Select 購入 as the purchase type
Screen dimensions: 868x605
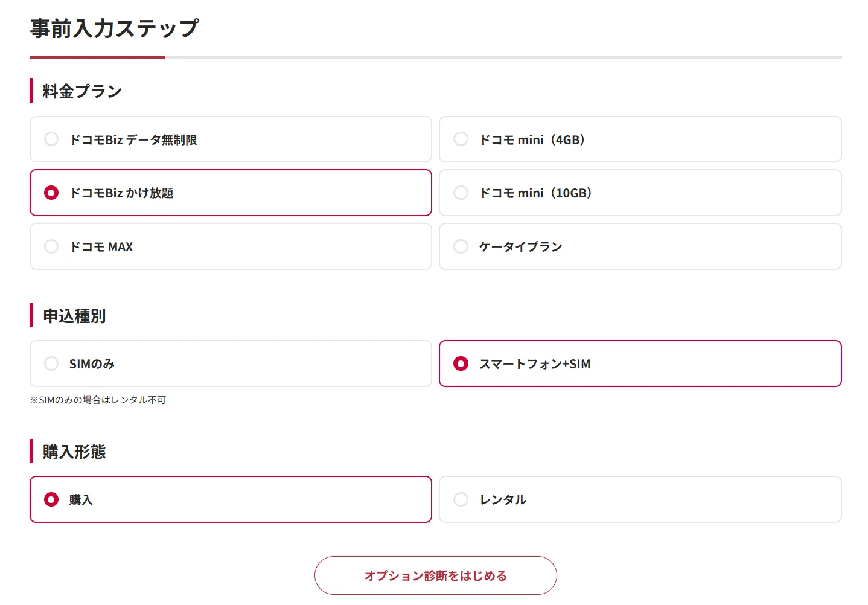click(x=230, y=499)
